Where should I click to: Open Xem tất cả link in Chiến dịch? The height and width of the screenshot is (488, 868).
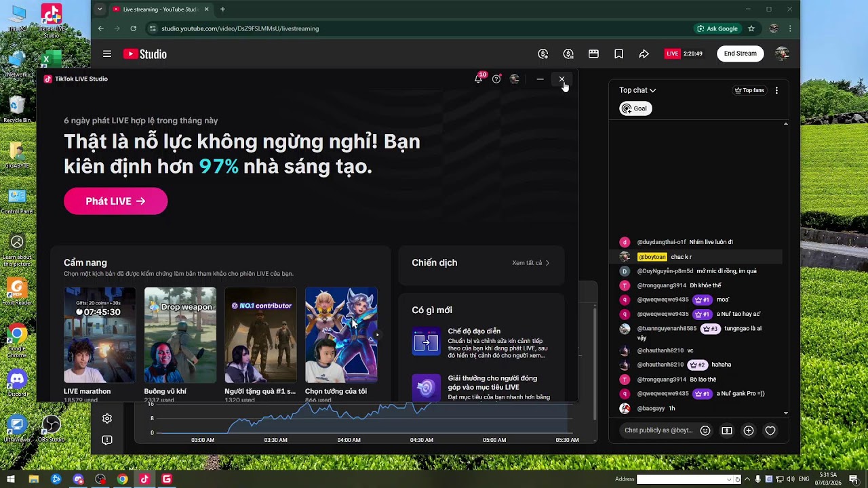tap(531, 263)
